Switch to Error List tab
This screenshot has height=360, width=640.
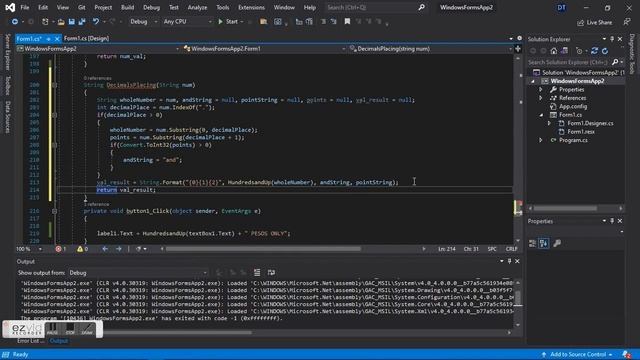[x=31, y=341]
